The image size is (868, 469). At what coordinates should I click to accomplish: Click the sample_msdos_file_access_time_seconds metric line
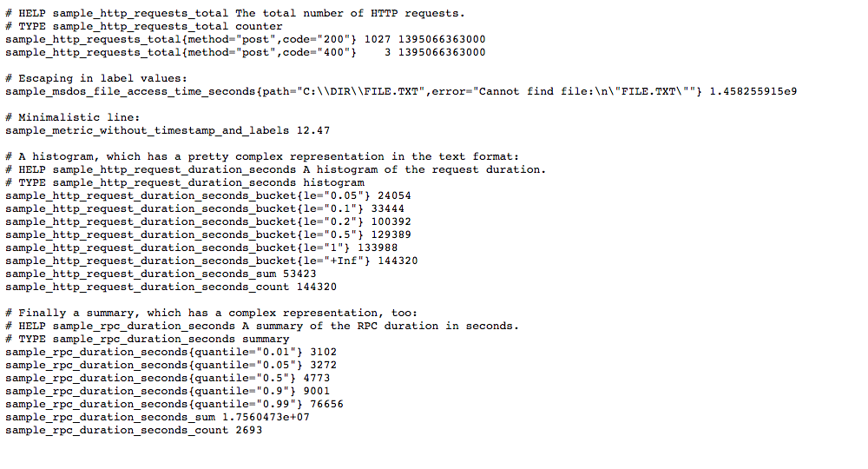tap(347, 91)
